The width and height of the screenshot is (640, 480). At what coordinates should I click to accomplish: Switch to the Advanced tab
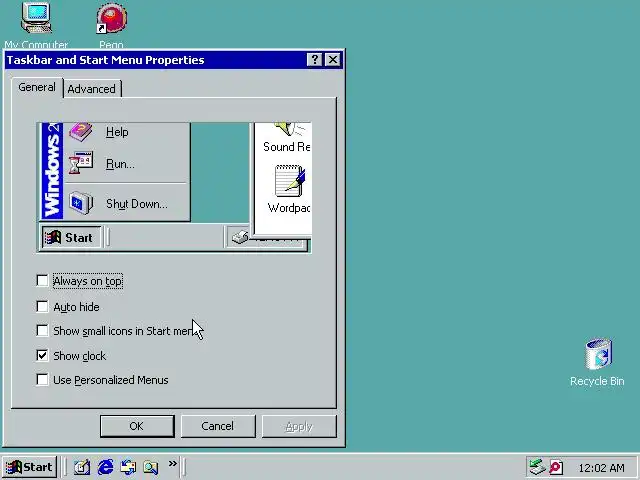point(92,89)
